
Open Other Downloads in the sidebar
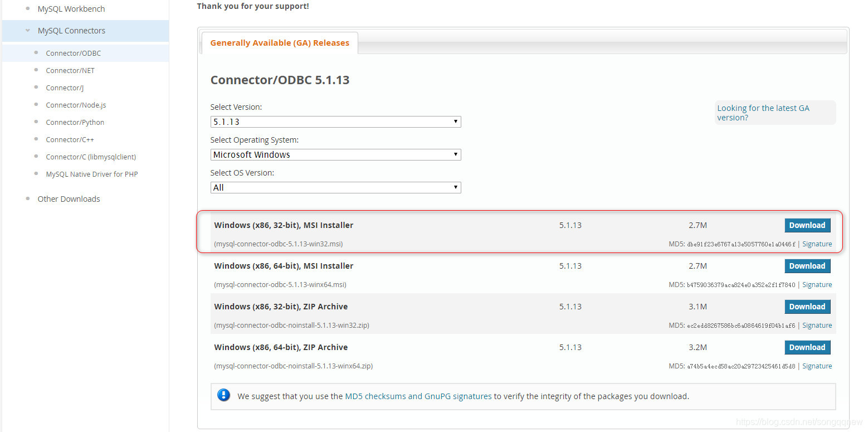(69, 199)
